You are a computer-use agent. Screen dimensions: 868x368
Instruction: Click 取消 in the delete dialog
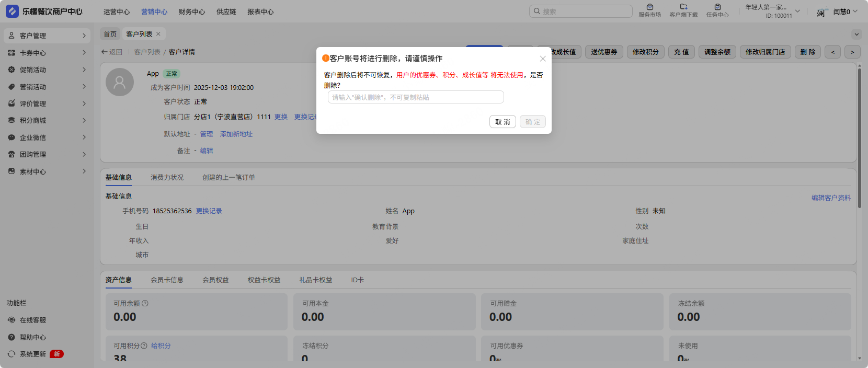502,122
